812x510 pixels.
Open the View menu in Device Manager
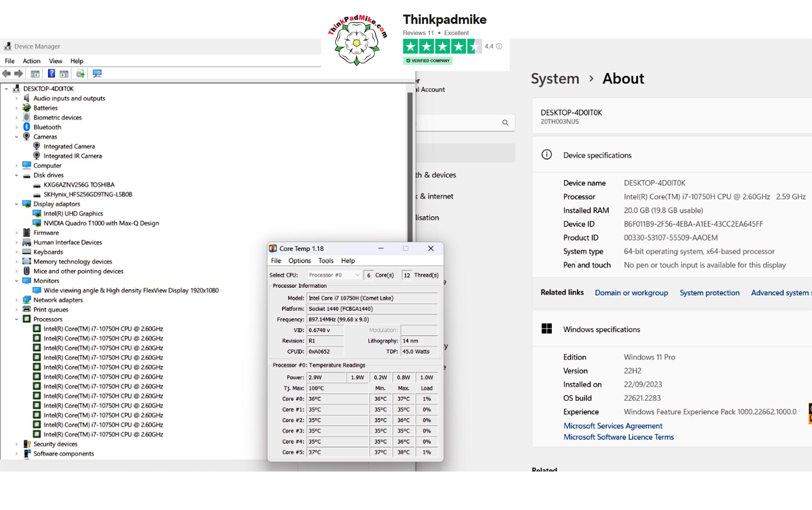click(56, 61)
